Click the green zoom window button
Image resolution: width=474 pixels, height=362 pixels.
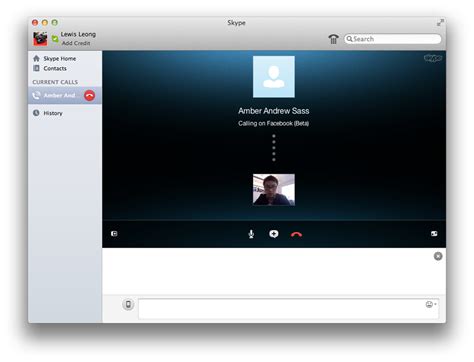click(54, 23)
